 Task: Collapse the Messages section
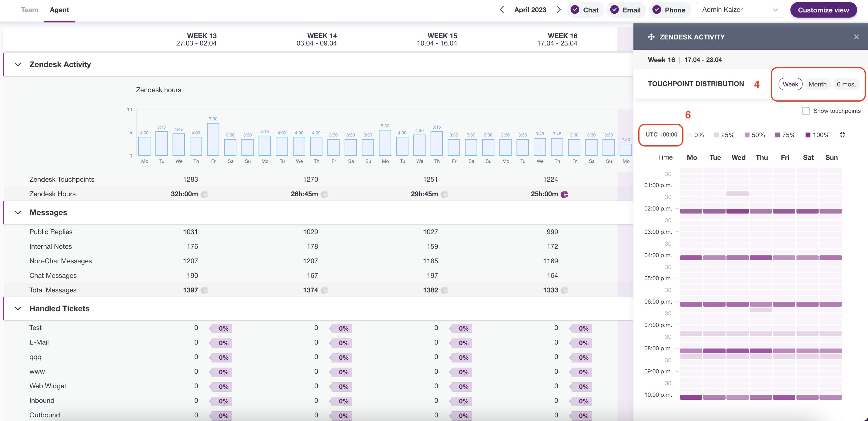click(x=18, y=213)
